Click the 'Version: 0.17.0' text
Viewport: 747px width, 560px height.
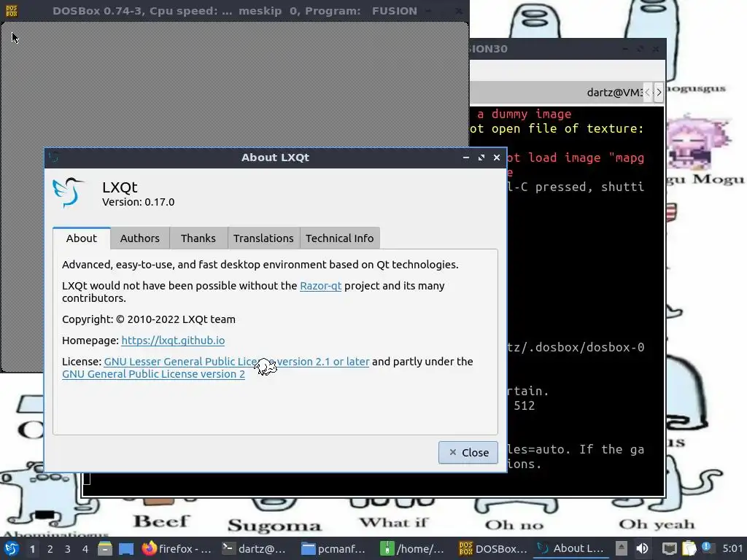point(138,202)
